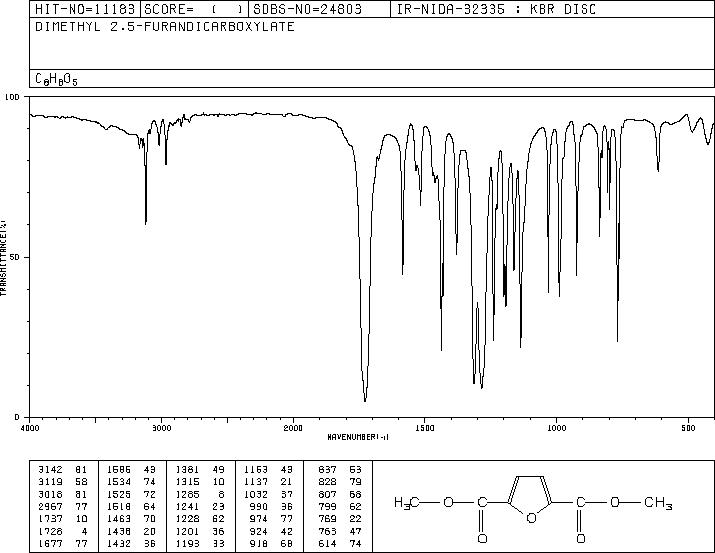Select peak table entry 828
The width and height of the screenshot is (715, 553).
[340, 481]
